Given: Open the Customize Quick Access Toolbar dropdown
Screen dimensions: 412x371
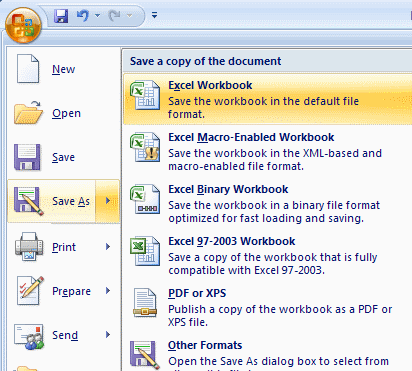Looking at the screenshot, I should click(154, 15).
